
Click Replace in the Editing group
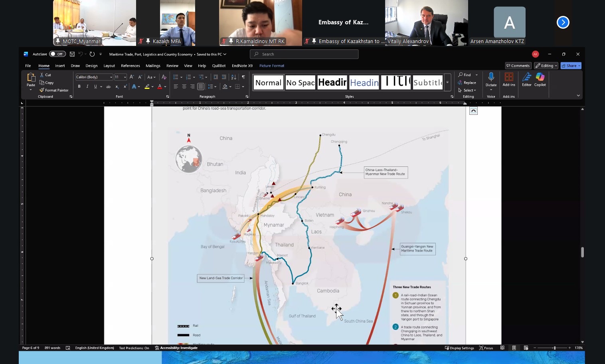coord(467,83)
